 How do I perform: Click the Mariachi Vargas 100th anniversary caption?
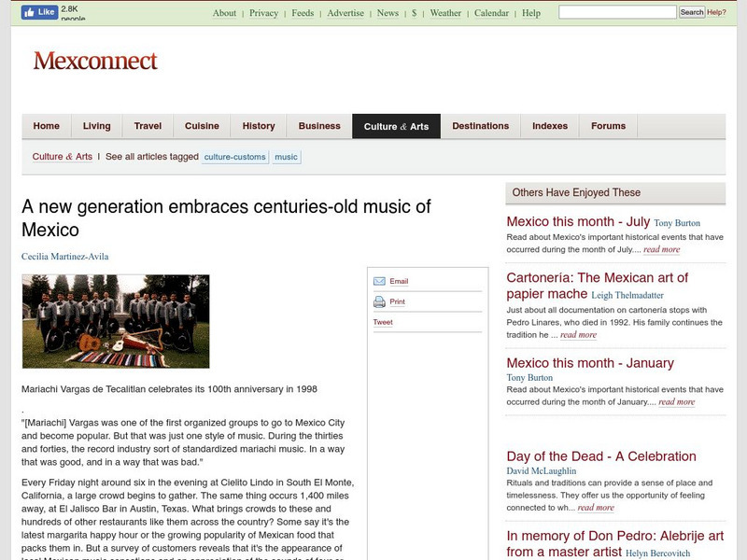pos(169,389)
